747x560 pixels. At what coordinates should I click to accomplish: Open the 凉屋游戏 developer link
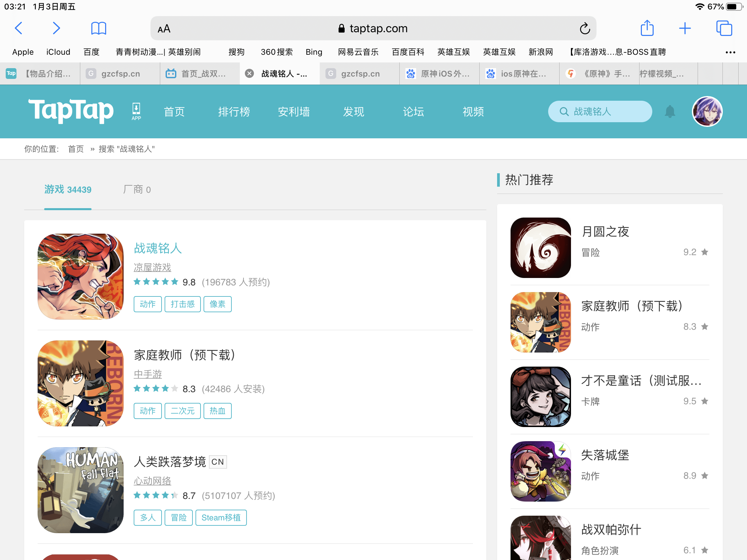point(152,267)
